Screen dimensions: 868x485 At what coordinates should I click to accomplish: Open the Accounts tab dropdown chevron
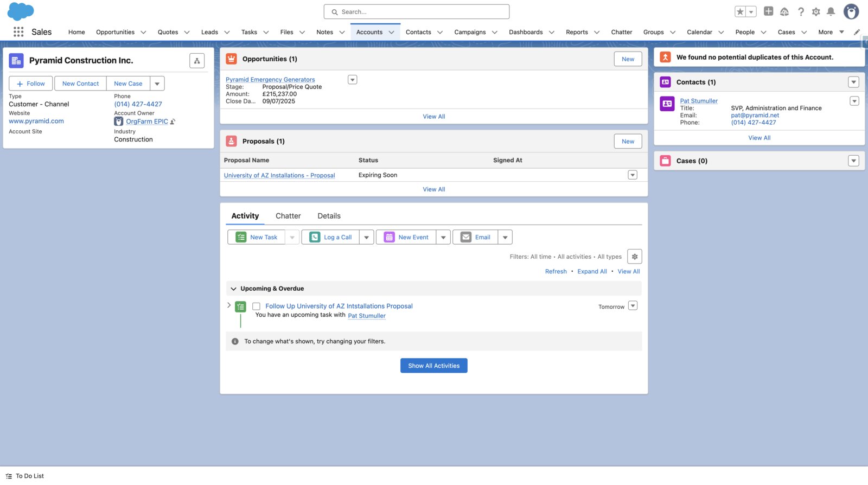(x=391, y=32)
